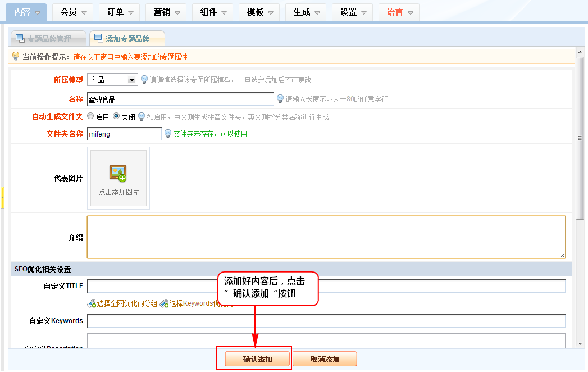Switch to the 专题品牌管理 tab

[49, 39]
